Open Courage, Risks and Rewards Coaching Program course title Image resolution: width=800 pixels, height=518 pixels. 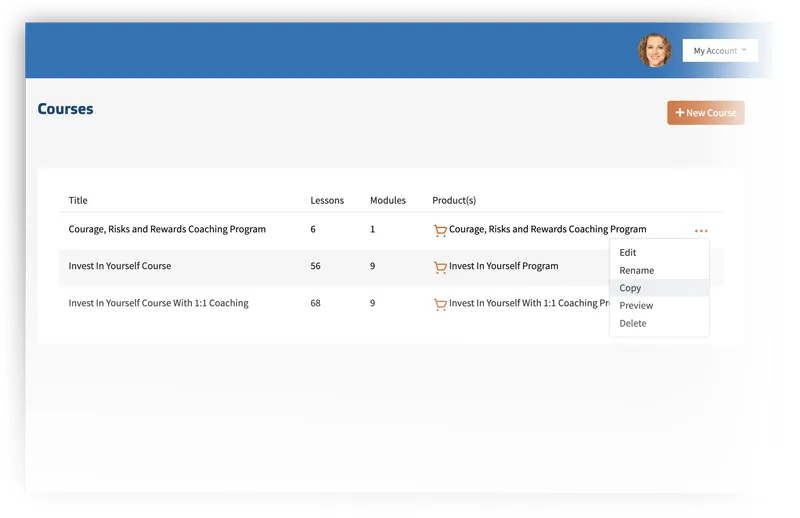(167, 229)
